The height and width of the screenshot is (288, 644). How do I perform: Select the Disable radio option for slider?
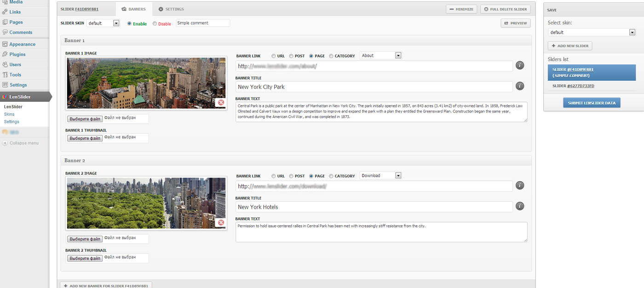155,24
